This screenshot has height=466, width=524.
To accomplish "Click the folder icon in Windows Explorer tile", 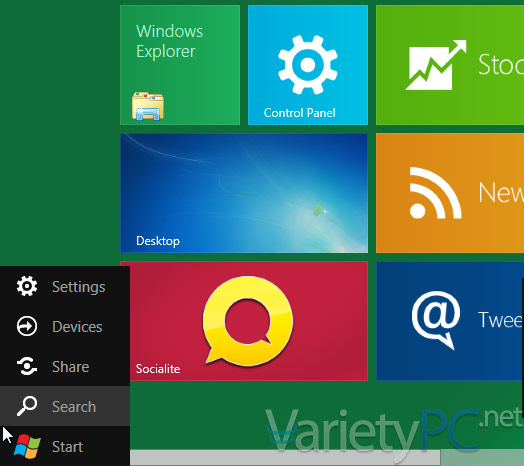I will pos(148,106).
